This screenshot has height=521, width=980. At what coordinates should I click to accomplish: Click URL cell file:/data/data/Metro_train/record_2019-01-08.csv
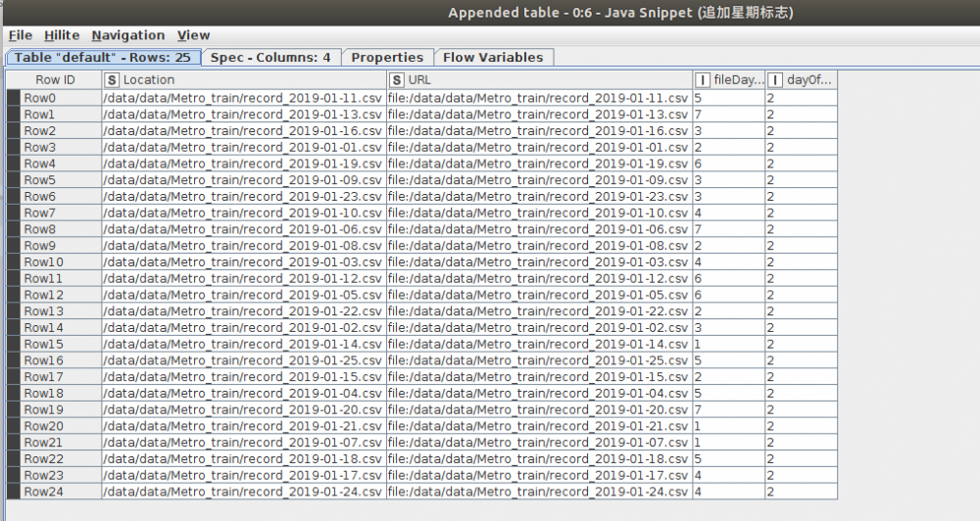click(x=540, y=246)
